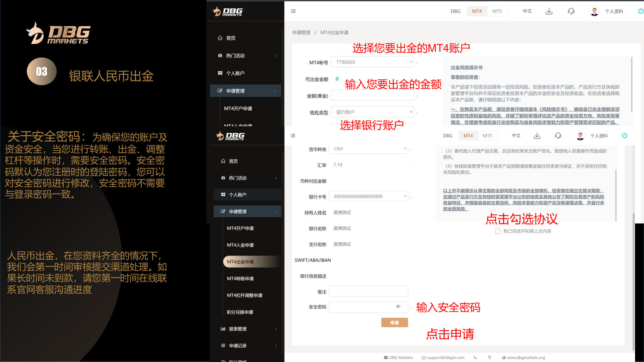Select DBG tab in the upper header
The height and width of the screenshot is (362, 644).
pos(455,11)
